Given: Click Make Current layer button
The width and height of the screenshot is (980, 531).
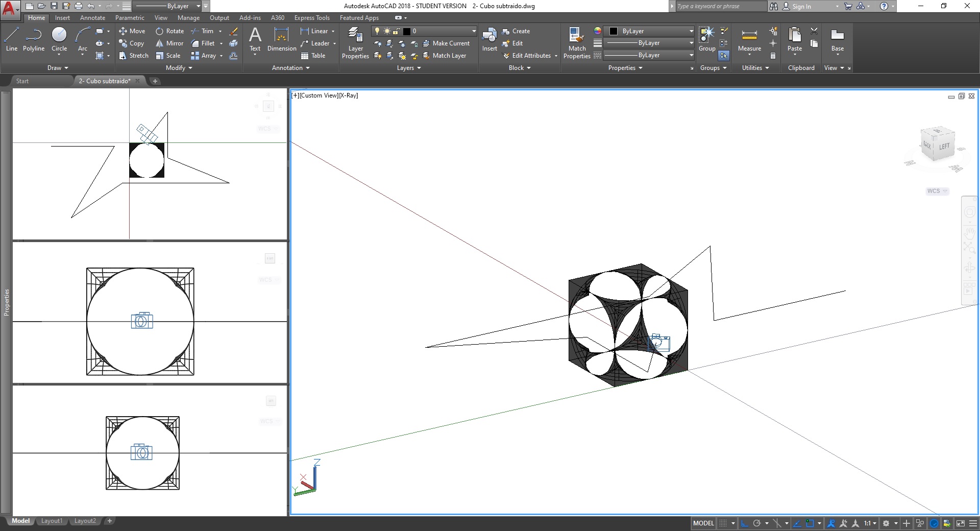Looking at the screenshot, I should click(446, 43).
